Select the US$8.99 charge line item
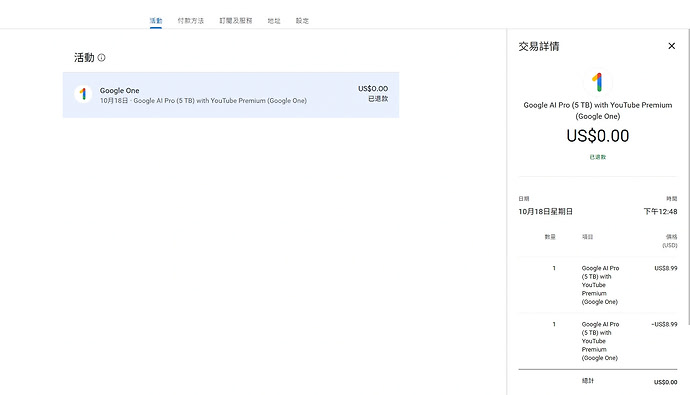Viewport: 690px width, 395px height. click(598, 285)
